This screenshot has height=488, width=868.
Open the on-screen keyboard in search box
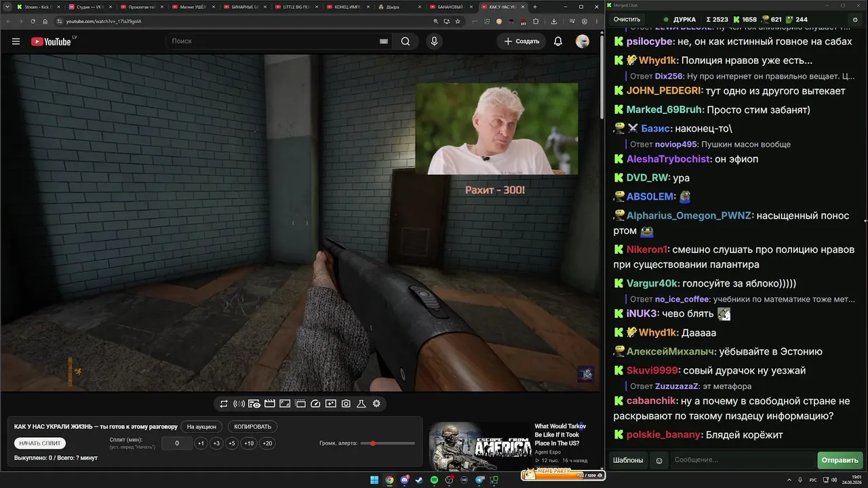click(384, 41)
